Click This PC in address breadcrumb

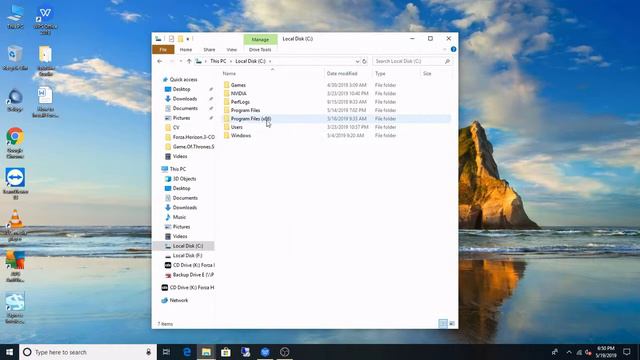218,61
